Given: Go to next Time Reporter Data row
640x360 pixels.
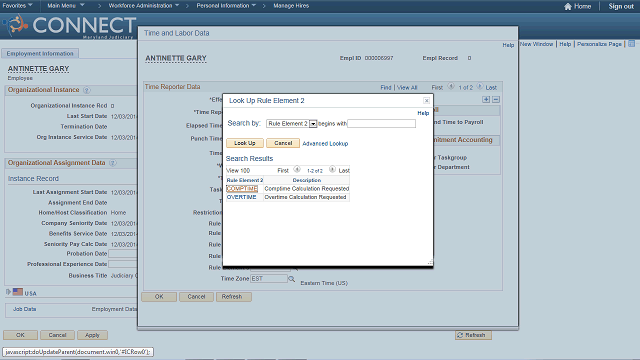Looking at the screenshot, I should click(x=480, y=87).
